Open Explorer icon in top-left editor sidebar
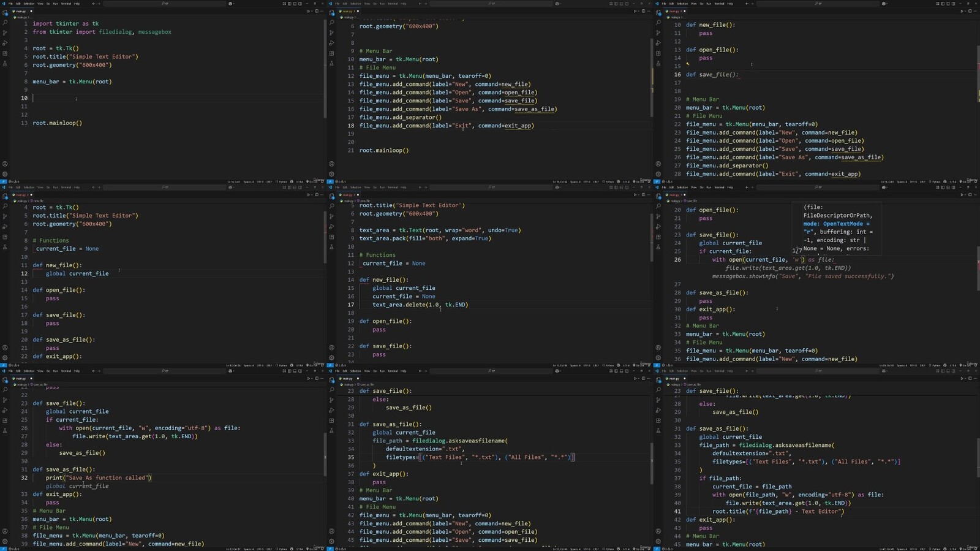This screenshot has width=980, height=551. click(x=5, y=12)
